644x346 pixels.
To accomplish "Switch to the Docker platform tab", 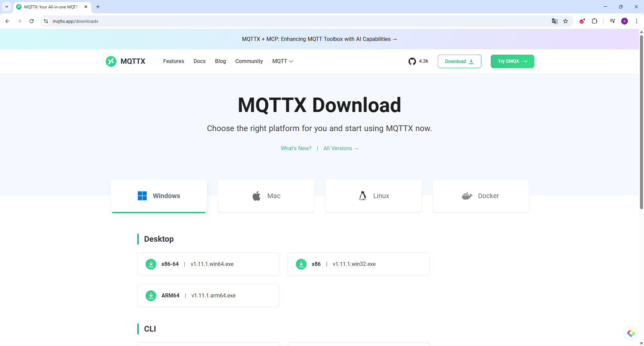I will pos(481,196).
